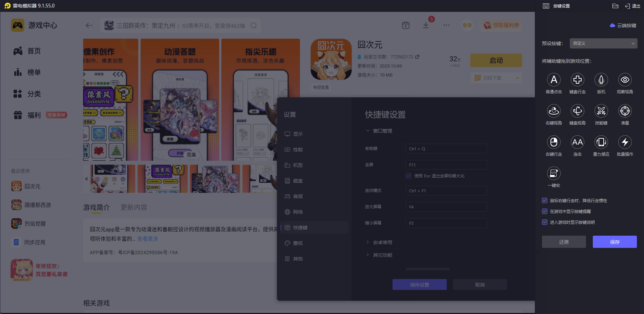The height and width of the screenshot is (314, 644).
Task: Open the three-dot more menu icon
Action: [446, 25]
